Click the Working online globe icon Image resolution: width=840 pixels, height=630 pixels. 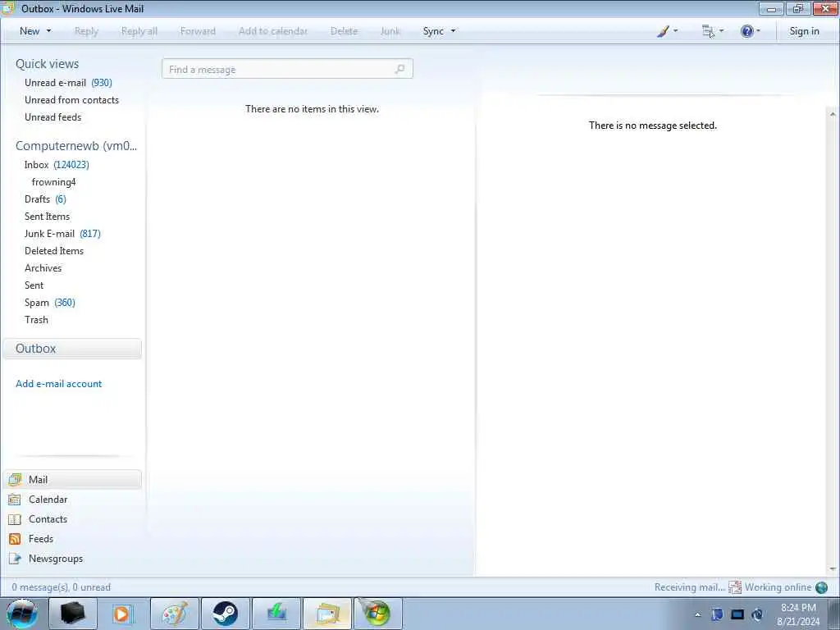pyautogui.click(x=821, y=587)
